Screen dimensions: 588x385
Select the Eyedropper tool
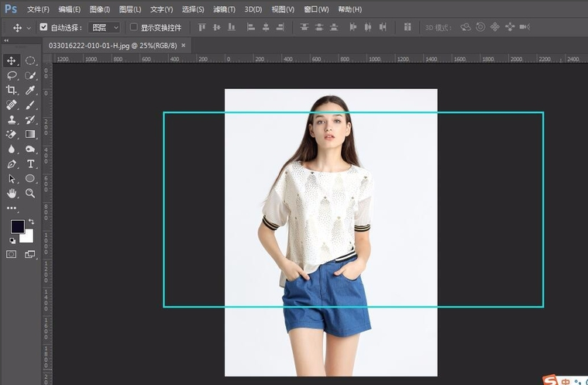[x=30, y=90]
